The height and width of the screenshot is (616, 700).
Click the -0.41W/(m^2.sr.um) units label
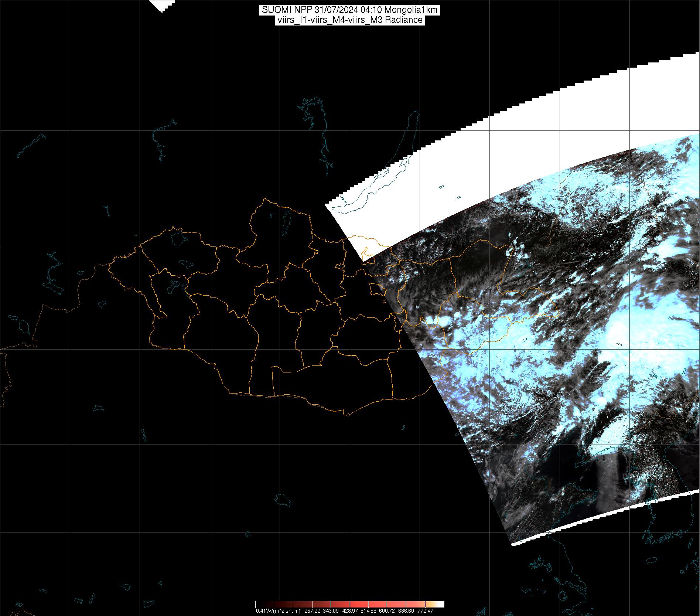pos(277,611)
